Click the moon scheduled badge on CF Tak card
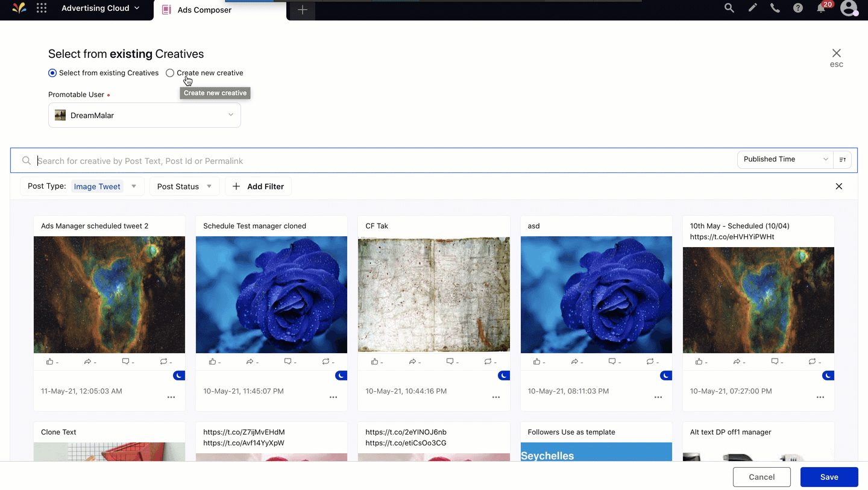868x490 pixels. coord(504,375)
